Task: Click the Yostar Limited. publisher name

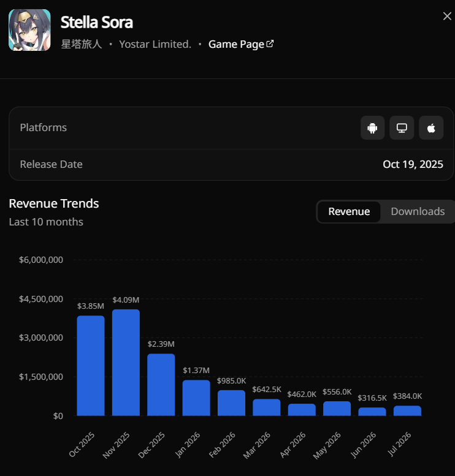Action: (x=155, y=44)
